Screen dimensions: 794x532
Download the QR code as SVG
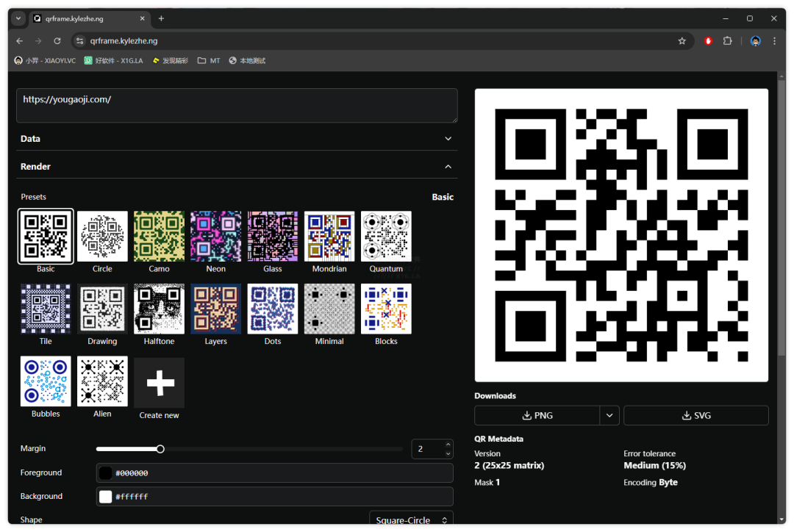coord(695,415)
